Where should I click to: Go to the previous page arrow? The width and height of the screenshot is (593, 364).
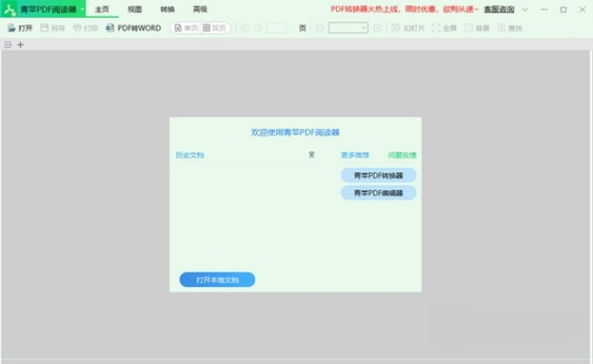[x=245, y=27]
